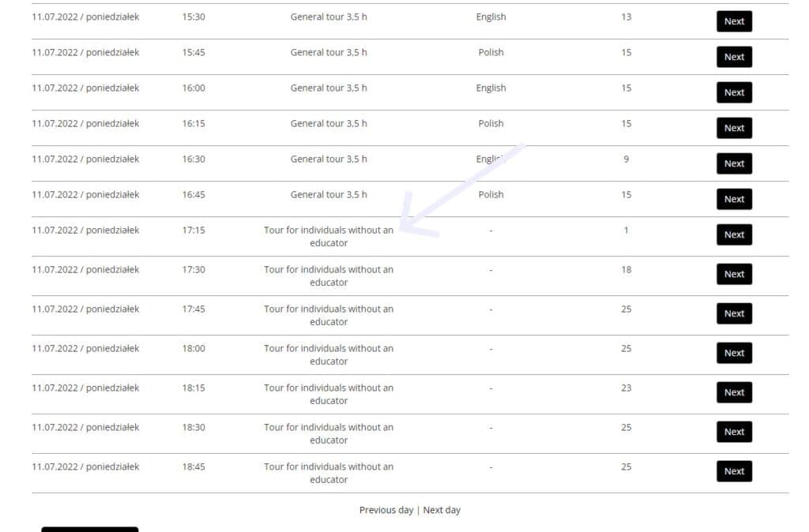Select Next on the 16:00 English tour

[734, 92]
